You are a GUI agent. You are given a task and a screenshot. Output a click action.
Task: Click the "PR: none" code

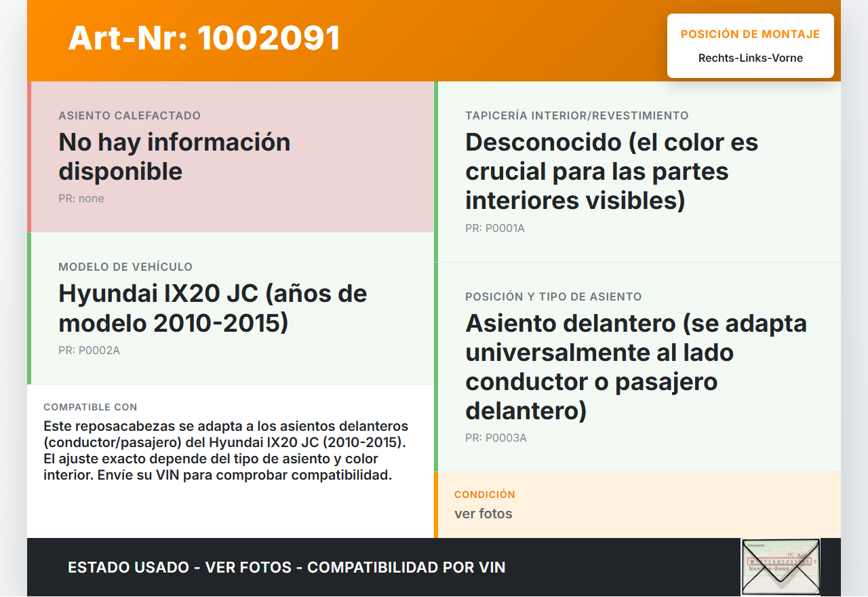pos(81,199)
